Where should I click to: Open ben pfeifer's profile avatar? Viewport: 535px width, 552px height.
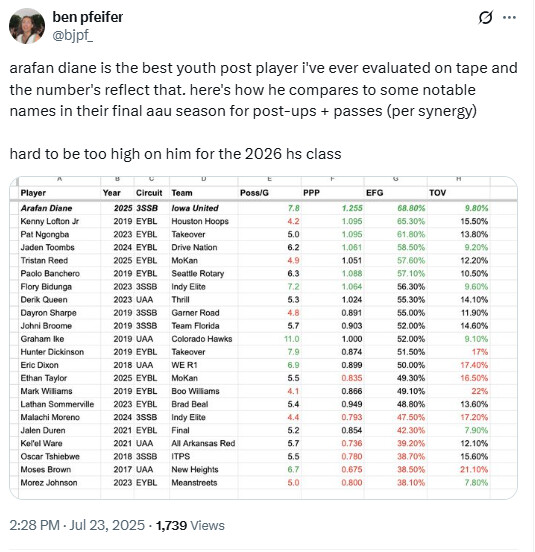pos(27,26)
